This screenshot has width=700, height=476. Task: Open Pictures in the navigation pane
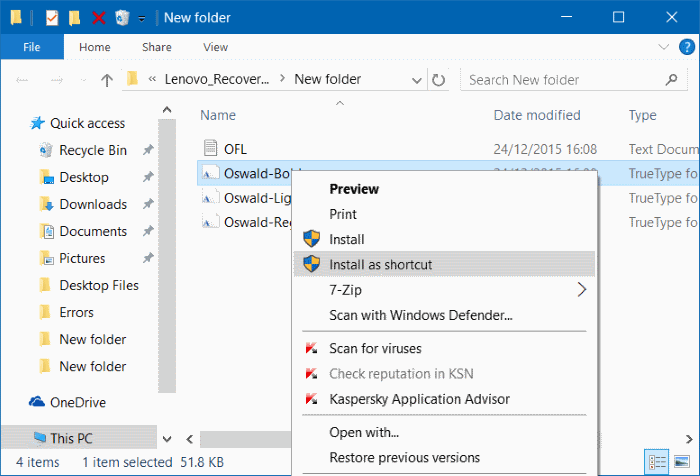pos(82,259)
